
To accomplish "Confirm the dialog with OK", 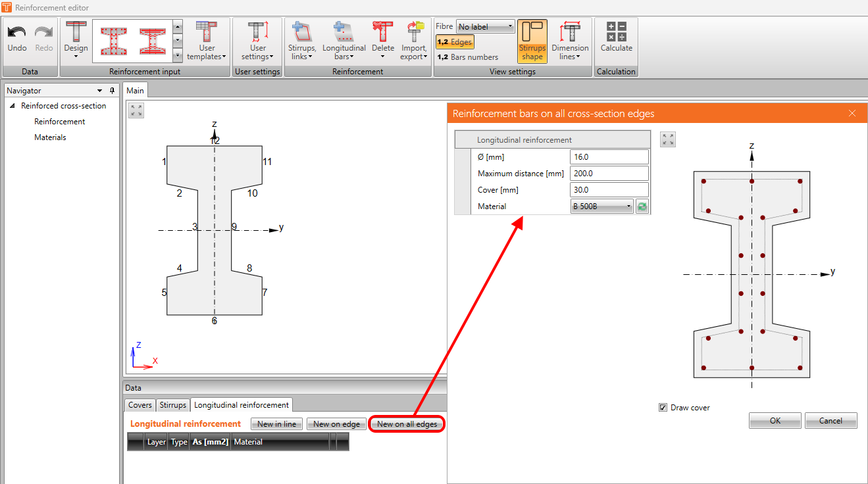I will point(775,420).
